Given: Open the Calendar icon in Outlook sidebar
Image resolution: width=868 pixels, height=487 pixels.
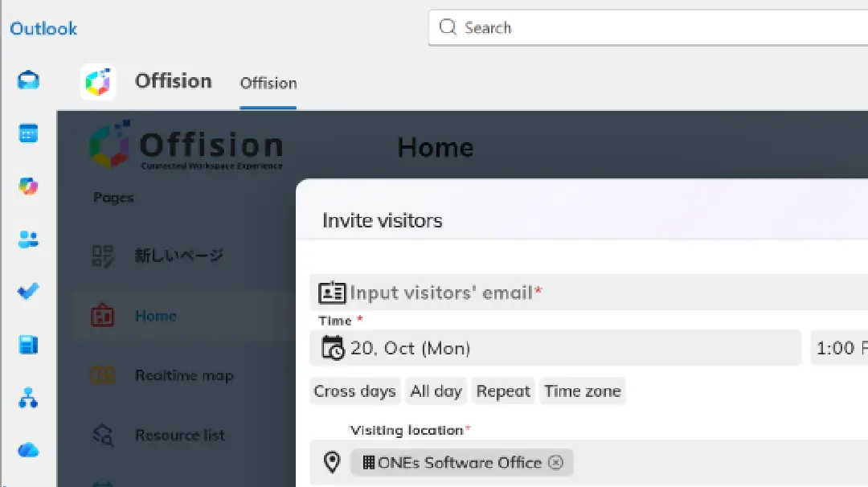Looking at the screenshot, I should pos(28,133).
